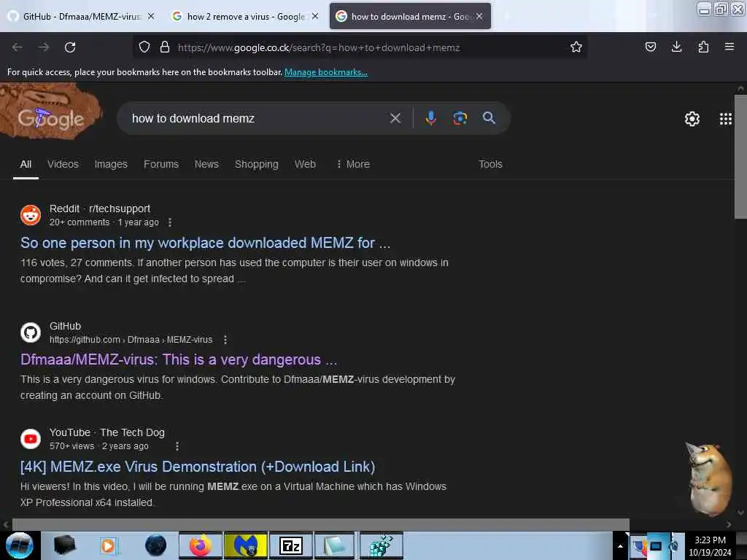The image size is (747, 560).
Task: Open Malwarebytes from the taskbar
Action: [x=246, y=545]
